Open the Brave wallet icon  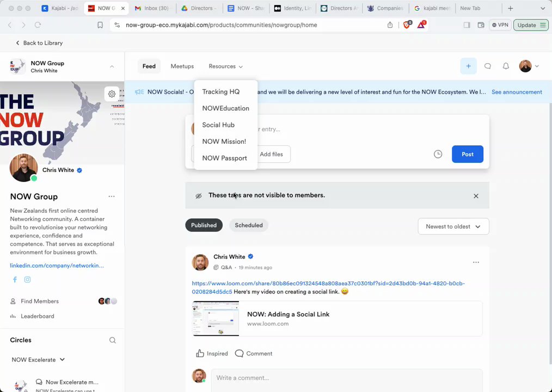481,25
